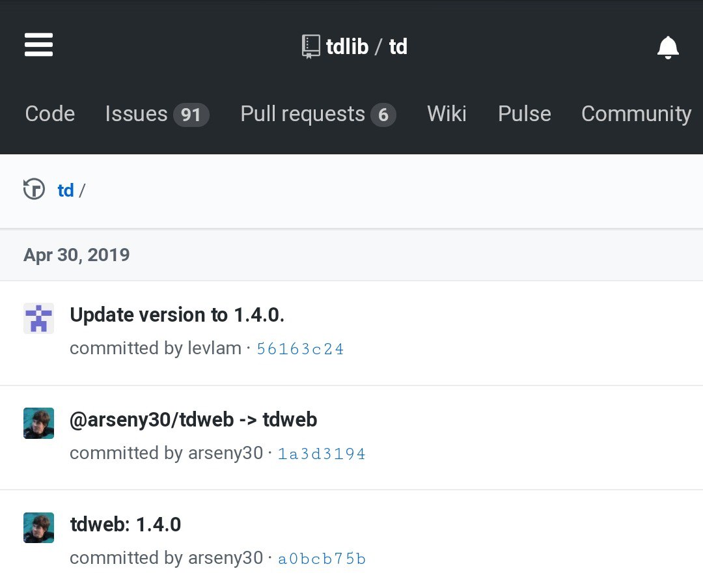Open arseny30's avatar beside tdweb: 1.4.0 commit
Screen dimensions: 703x588
click(x=38, y=527)
